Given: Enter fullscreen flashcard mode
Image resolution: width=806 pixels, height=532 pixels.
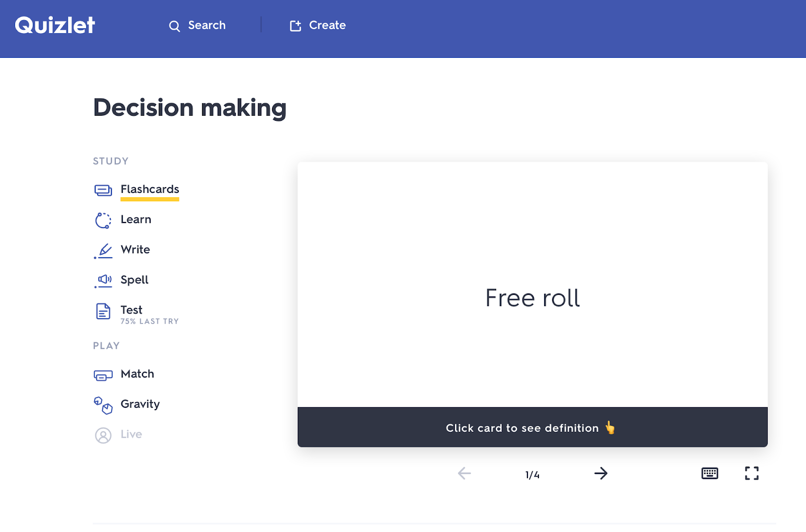Looking at the screenshot, I should pos(752,473).
